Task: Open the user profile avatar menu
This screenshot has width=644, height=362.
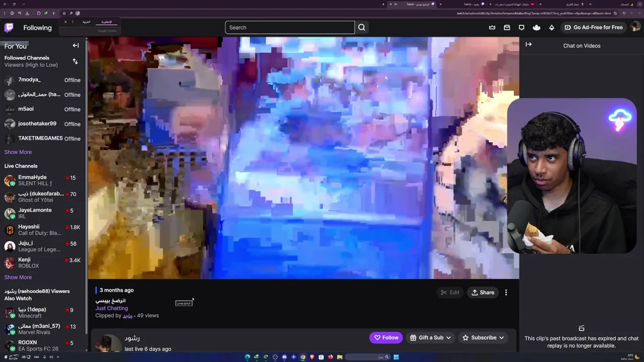Action: point(635,27)
